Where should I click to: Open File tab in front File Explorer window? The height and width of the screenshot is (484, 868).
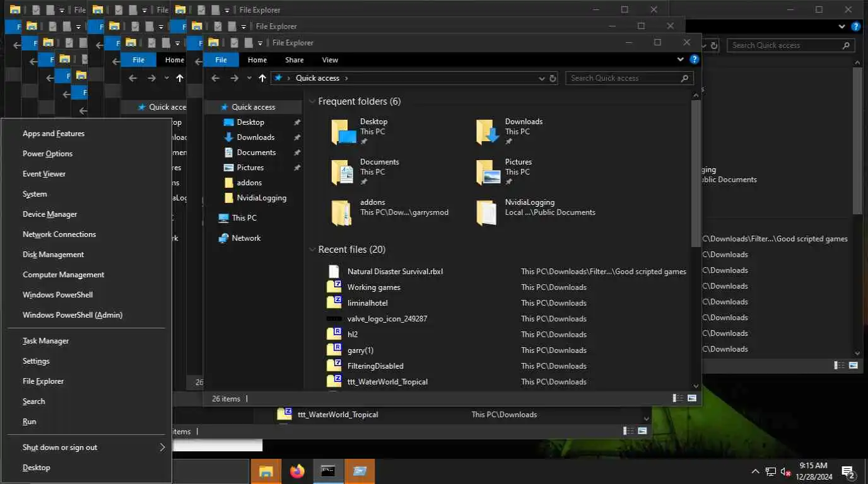click(221, 60)
